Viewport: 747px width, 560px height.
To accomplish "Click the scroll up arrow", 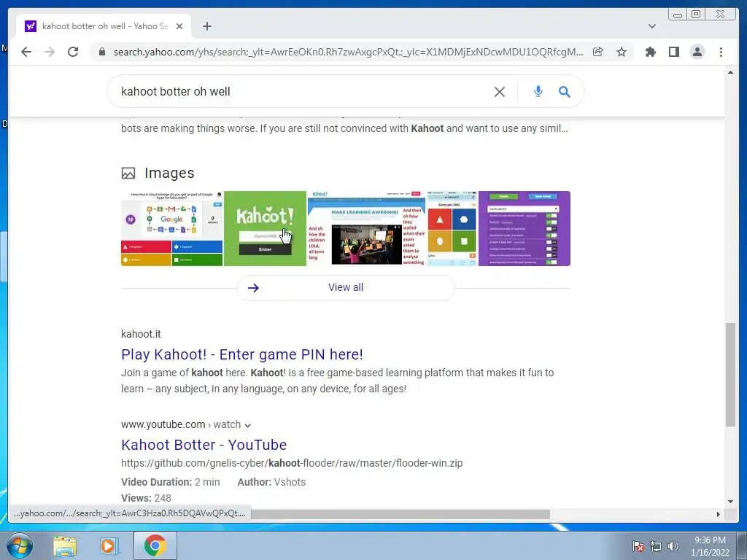I will click(x=730, y=72).
